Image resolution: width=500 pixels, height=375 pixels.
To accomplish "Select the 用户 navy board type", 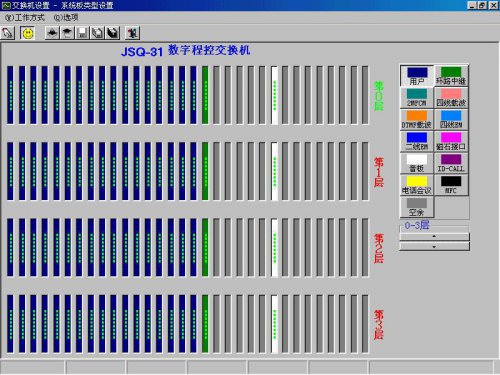I will [417, 76].
